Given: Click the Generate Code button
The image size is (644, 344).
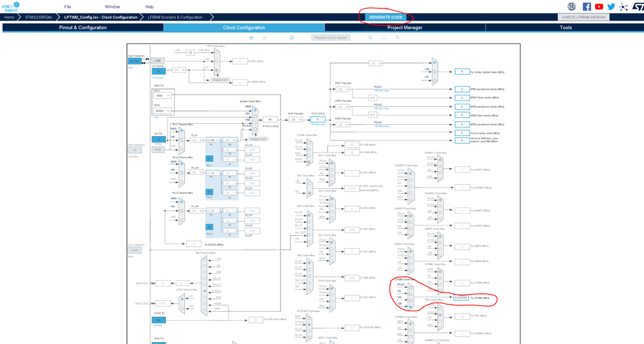Looking at the screenshot, I should 385,17.
